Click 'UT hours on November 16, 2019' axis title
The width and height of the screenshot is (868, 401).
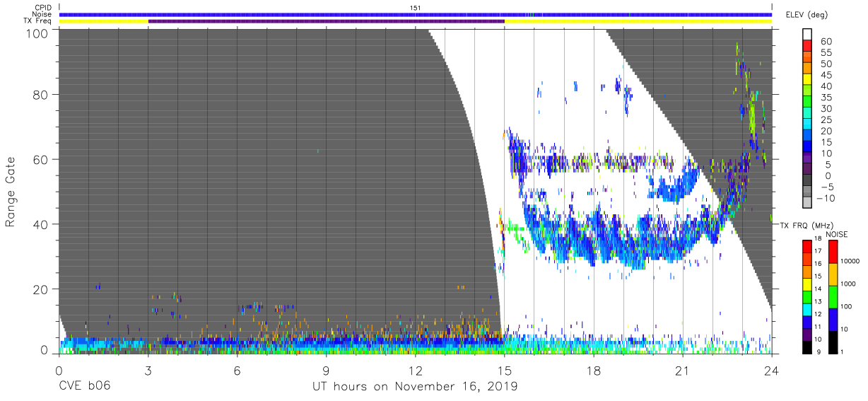click(416, 387)
